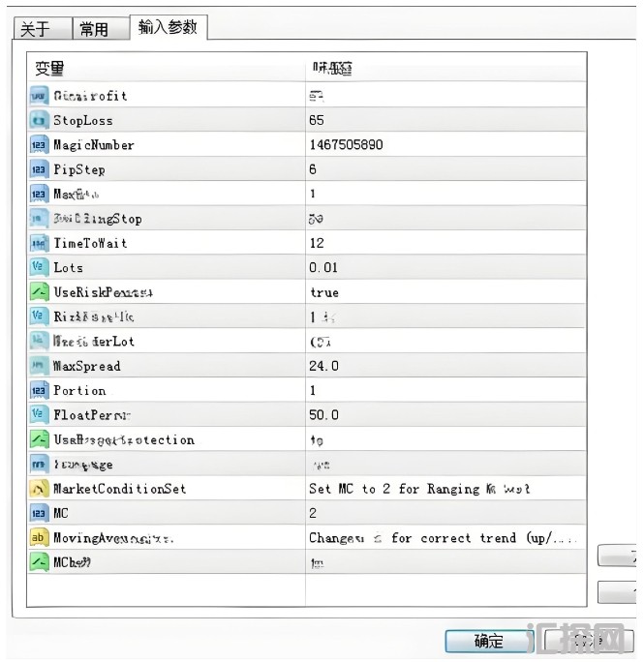Click the icon beside MaxSpread
This screenshot has width=644, height=662.
39,366
